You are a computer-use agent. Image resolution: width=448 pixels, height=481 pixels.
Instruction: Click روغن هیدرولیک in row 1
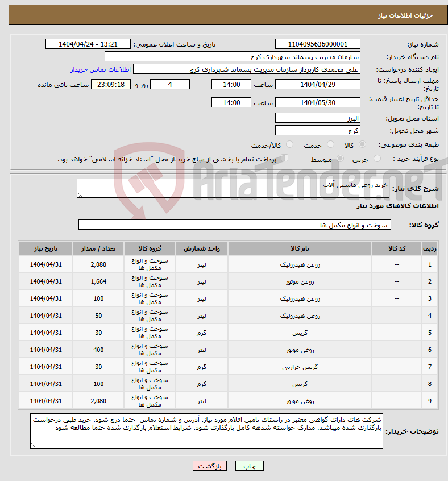click(300, 264)
